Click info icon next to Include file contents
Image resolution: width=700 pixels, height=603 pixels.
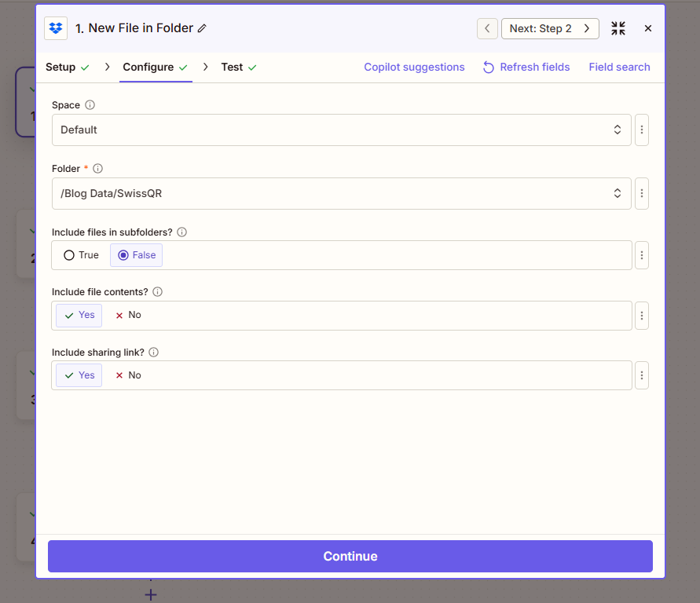[157, 292]
